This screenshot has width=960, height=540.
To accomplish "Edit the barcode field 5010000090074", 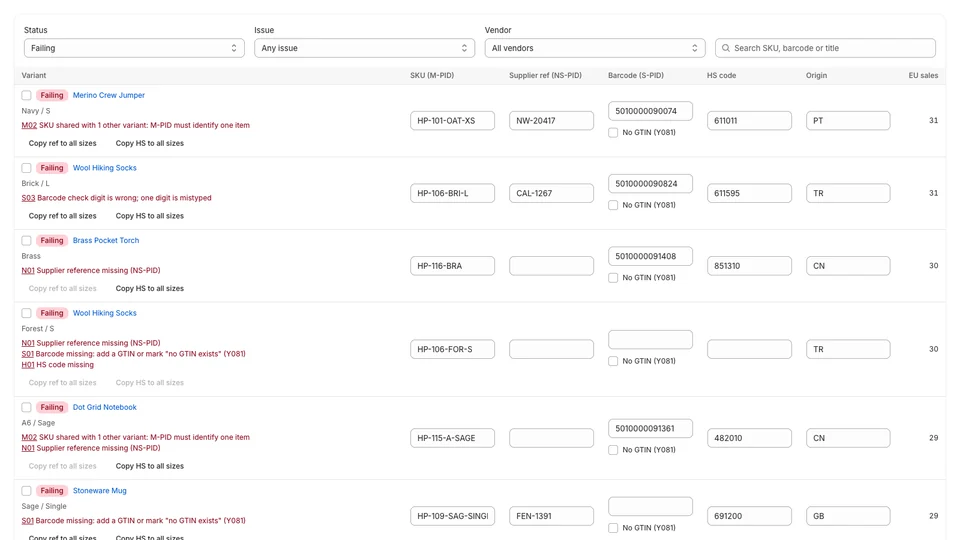I will click(650, 111).
